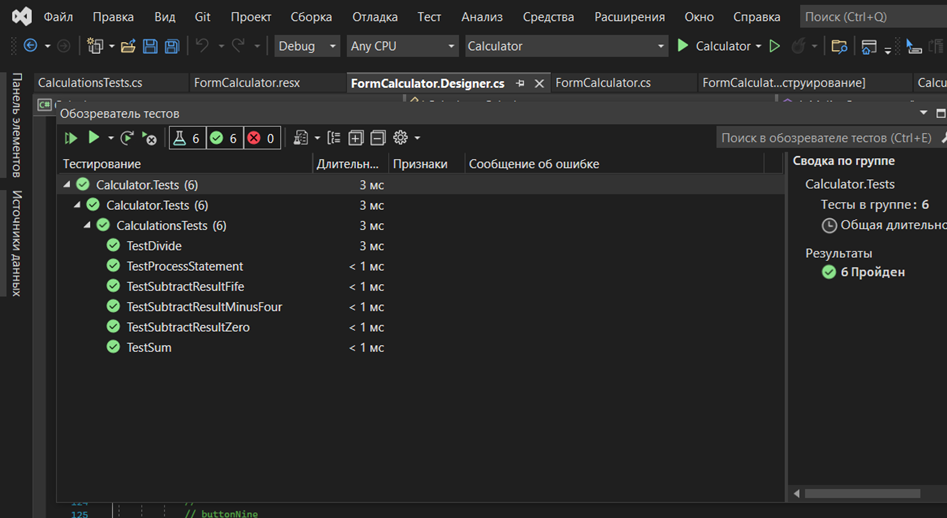Pin the FormCalculator.Designer.cs tab

pos(520,83)
